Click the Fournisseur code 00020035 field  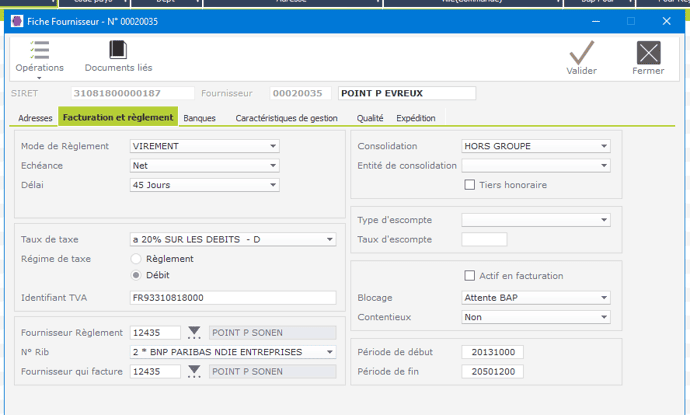click(x=301, y=93)
